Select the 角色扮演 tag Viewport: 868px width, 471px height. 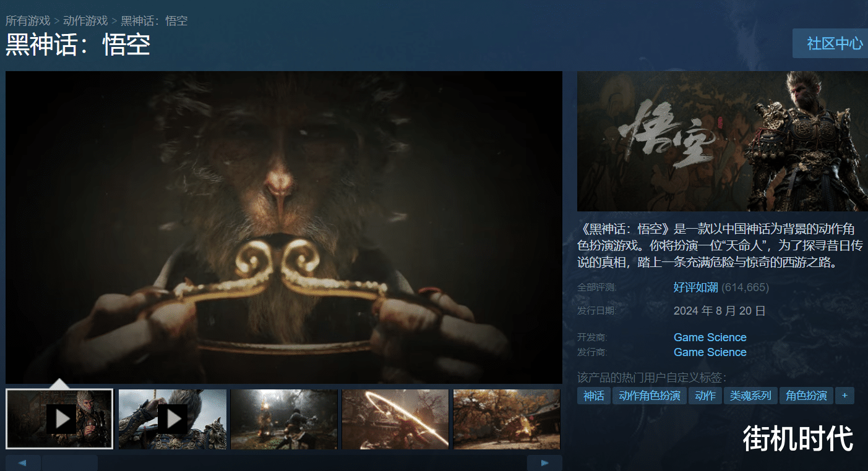point(806,396)
